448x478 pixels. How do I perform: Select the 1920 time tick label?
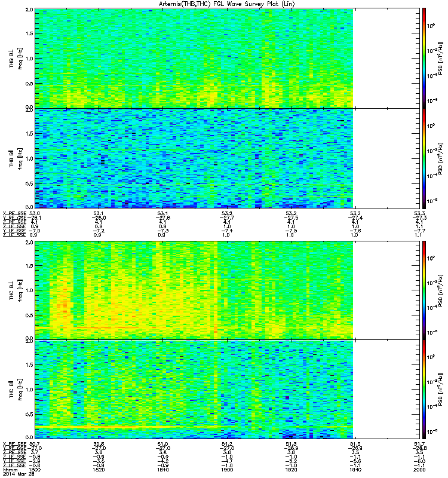[x=291, y=470]
